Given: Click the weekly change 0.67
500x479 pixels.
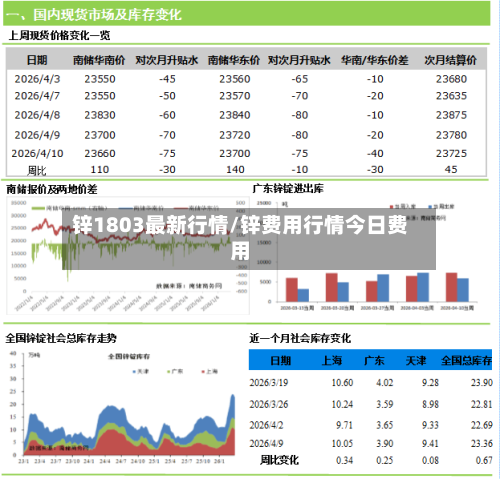Looking at the screenshot, I should click(484, 460).
